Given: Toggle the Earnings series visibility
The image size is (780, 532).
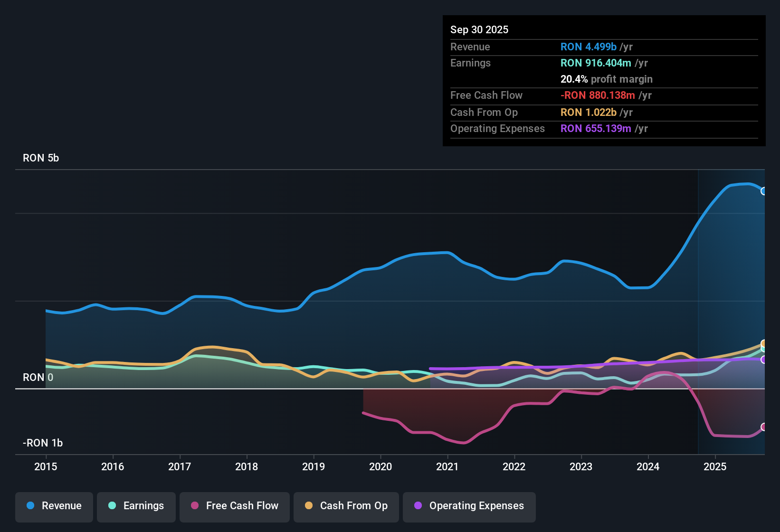Looking at the screenshot, I should point(136,506).
